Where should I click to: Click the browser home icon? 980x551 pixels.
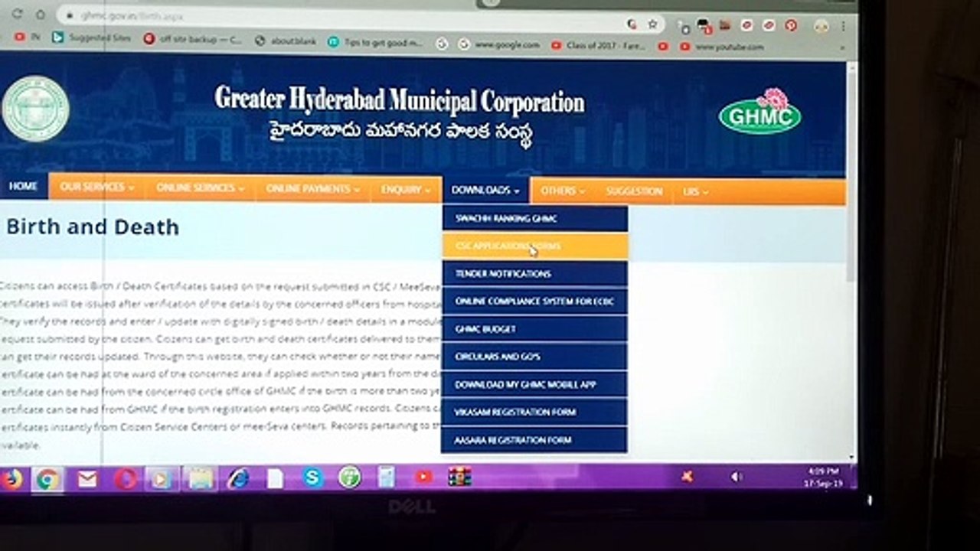[40, 15]
